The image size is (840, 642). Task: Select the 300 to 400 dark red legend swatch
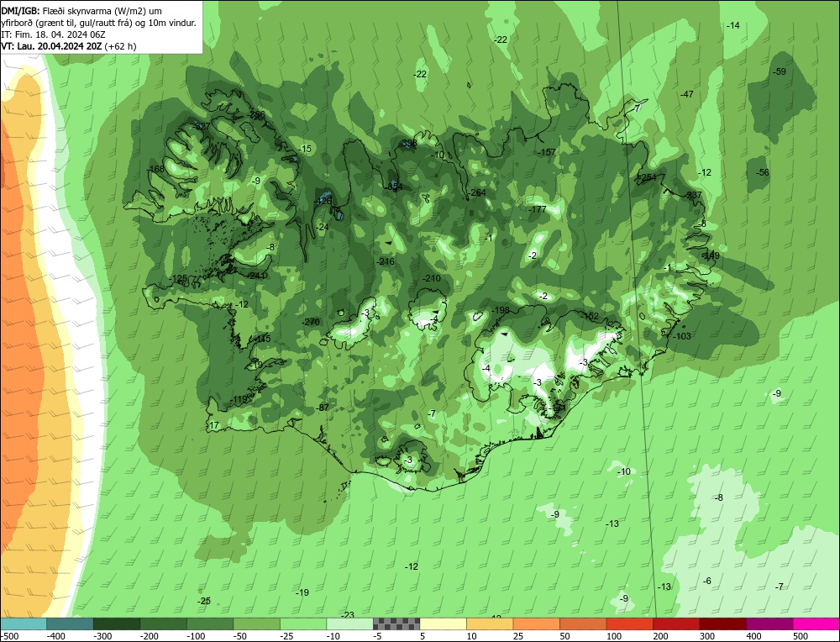722,624
